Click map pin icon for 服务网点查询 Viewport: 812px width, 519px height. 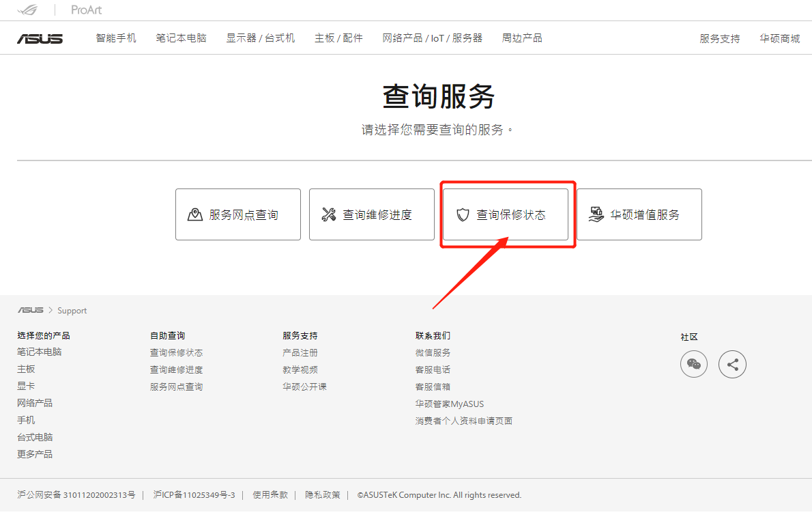point(195,214)
